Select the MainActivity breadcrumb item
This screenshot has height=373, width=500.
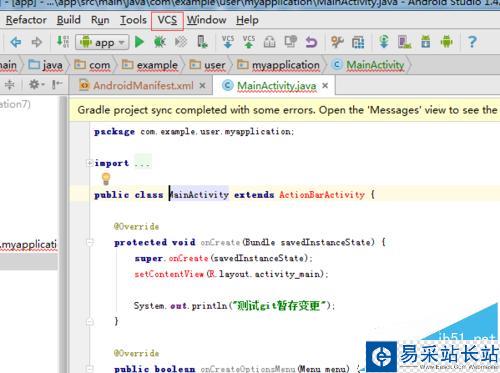369,65
